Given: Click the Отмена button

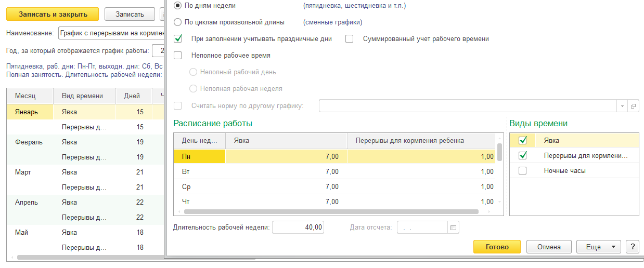Looking at the screenshot, I should point(549,247).
